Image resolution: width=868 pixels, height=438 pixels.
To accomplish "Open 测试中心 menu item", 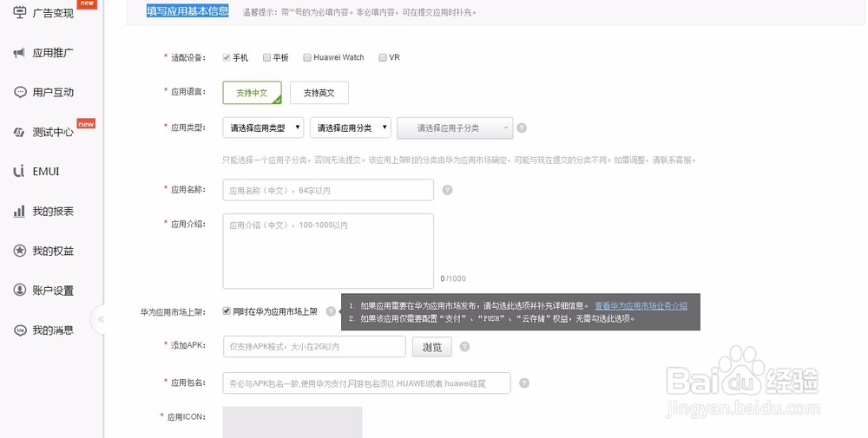I will [x=53, y=132].
